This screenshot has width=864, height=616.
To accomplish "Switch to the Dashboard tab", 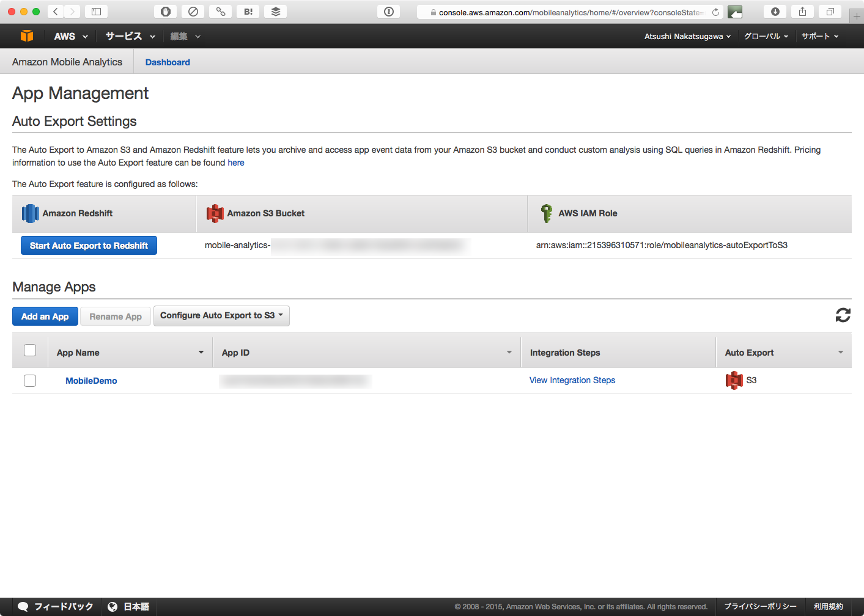I will point(168,62).
